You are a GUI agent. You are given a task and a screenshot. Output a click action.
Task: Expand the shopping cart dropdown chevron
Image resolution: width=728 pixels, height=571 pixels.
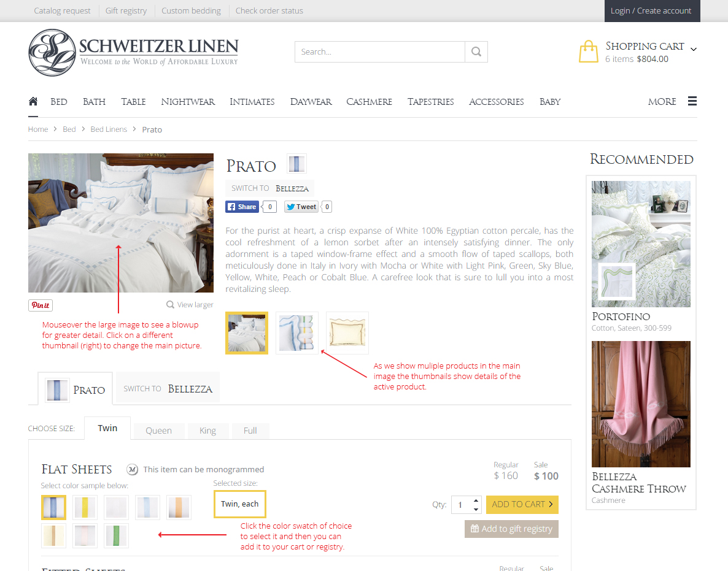[x=694, y=48]
